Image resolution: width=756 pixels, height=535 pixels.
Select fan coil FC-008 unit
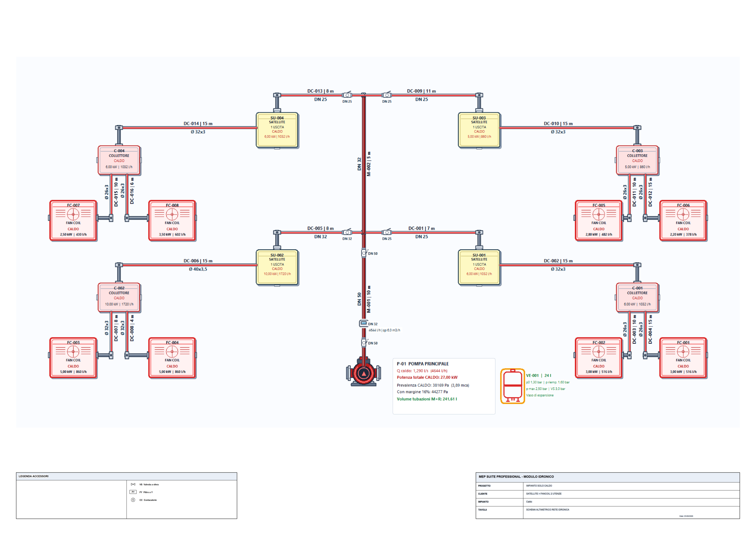click(172, 221)
